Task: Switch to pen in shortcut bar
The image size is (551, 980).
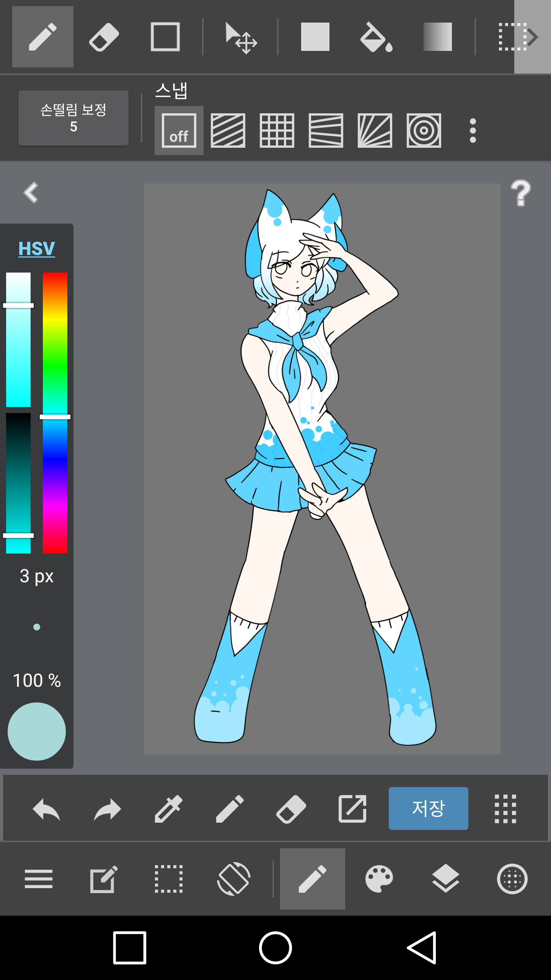Action: pos(230,808)
